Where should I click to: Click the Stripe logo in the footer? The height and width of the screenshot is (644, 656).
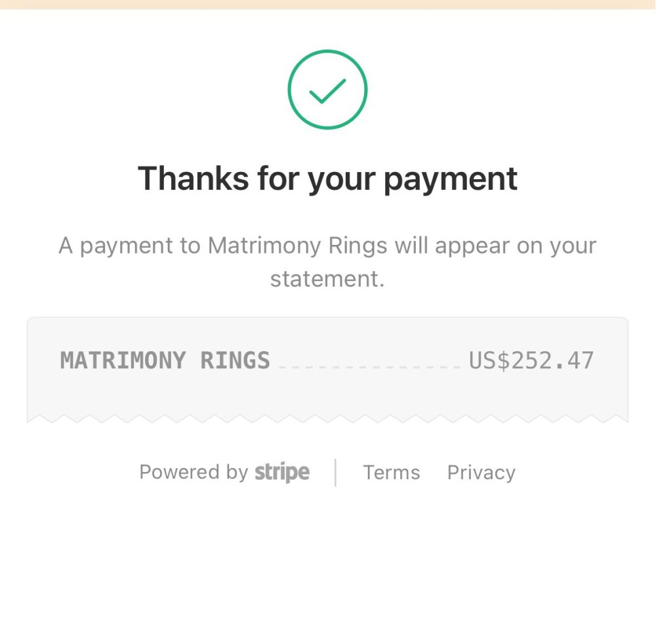282,472
